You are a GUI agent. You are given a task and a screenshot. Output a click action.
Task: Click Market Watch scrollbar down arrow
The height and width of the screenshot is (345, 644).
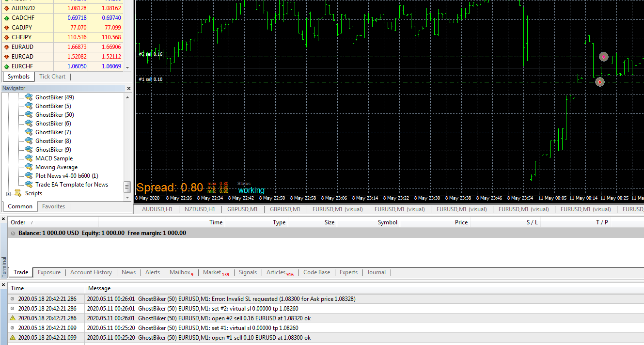tap(128, 67)
